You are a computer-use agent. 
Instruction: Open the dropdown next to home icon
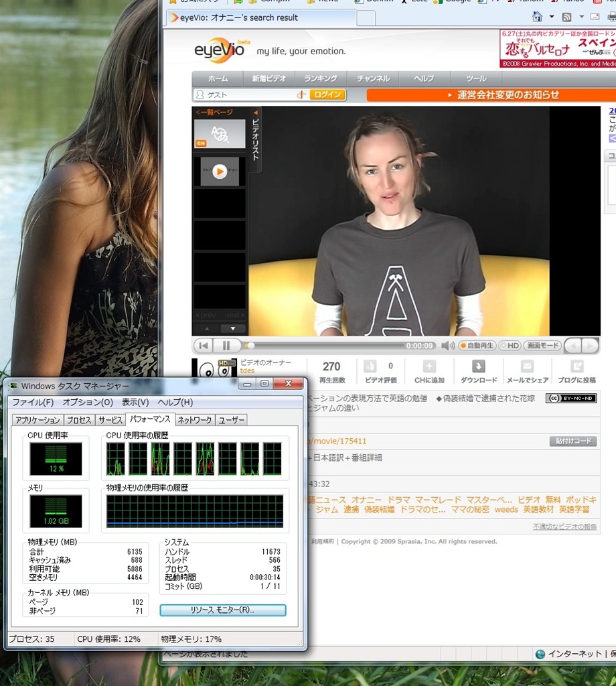[x=552, y=17]
